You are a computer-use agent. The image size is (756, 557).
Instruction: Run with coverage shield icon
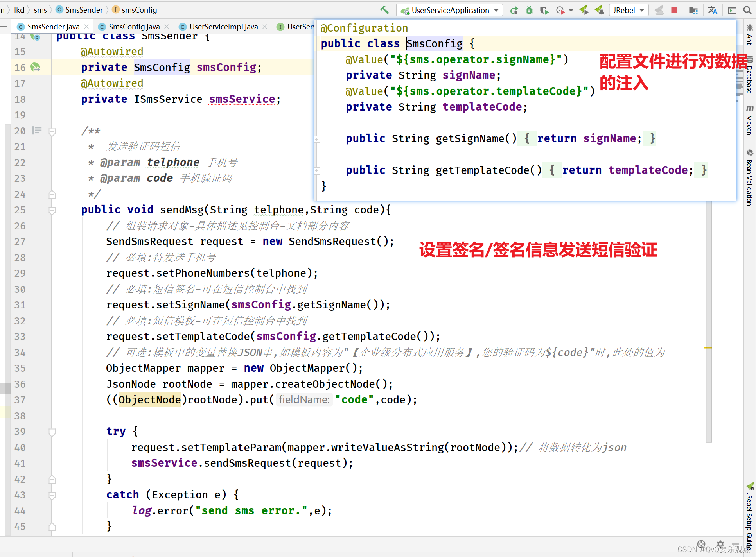point(544,10)
